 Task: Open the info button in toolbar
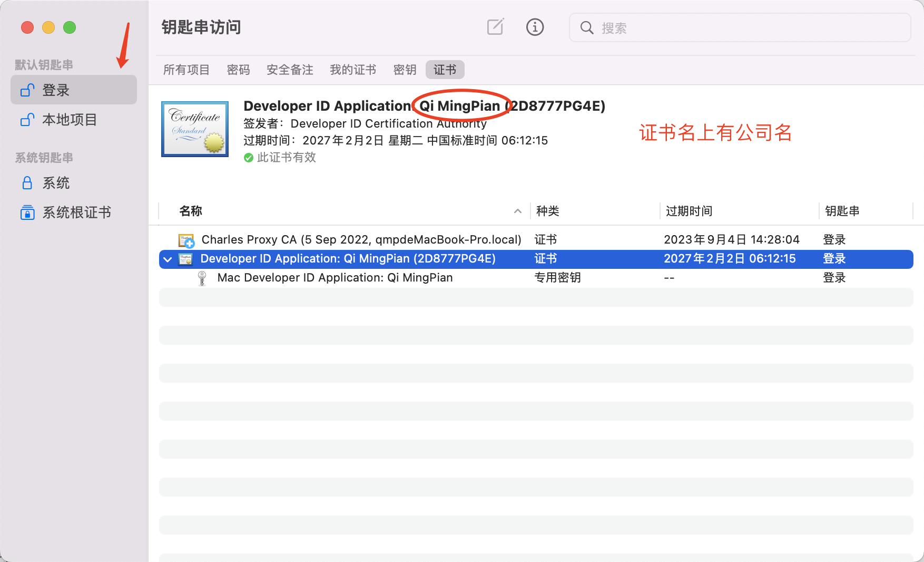[x=535, y=27]
